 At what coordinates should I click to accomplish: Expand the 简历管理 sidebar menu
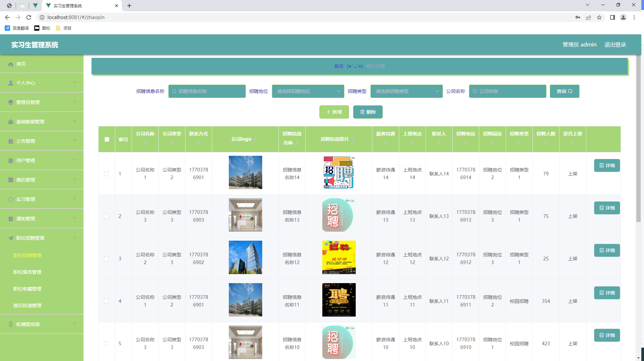point(42,180)
